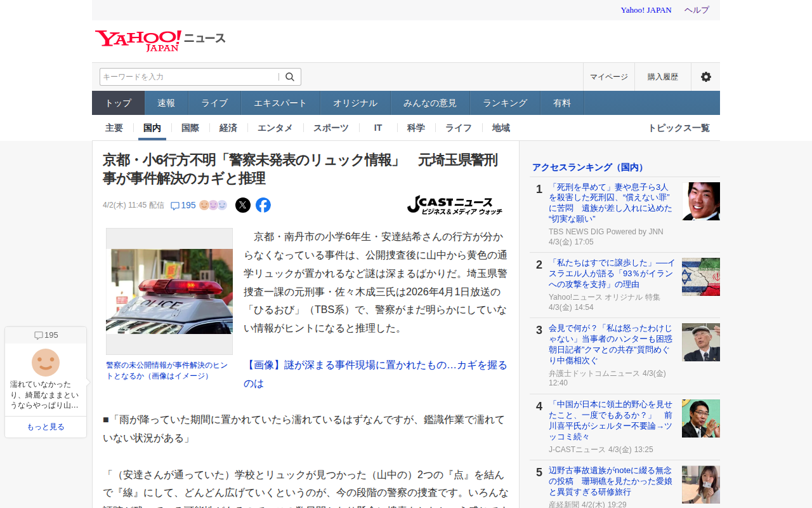Click the search magnifier icon

pyautogui.click(x=290, y=77)
